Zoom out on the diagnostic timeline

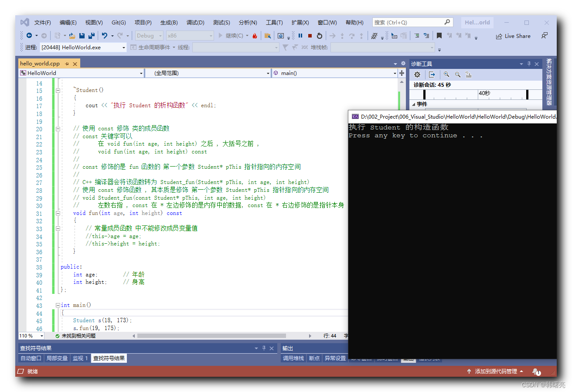[458, 75]
